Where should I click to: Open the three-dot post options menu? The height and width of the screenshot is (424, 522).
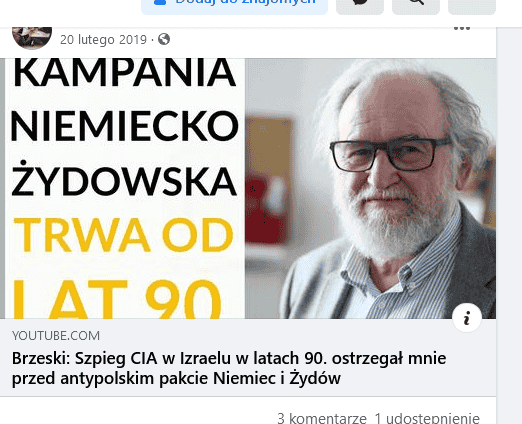click(462, 28)
